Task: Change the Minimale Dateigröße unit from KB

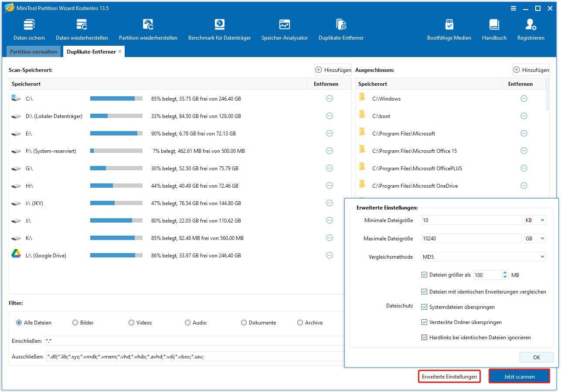Action: [x=535, y=220]
